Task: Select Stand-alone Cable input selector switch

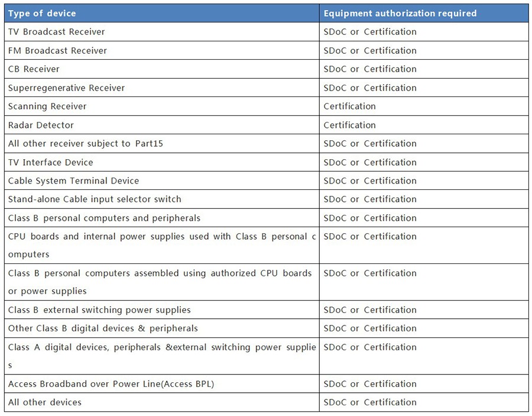Action: (x=95, y=199)
